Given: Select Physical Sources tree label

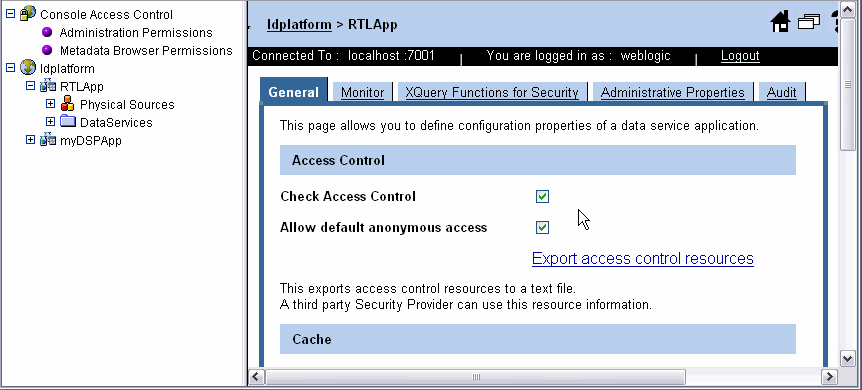Looking at the screenshot, I should 127,105.
